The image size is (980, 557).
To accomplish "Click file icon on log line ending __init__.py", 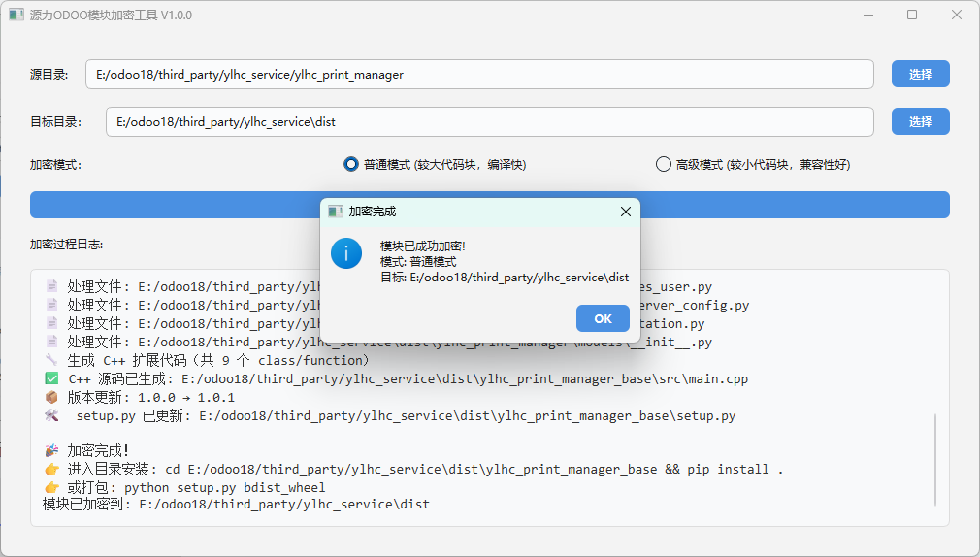I will tap(51, 342).
